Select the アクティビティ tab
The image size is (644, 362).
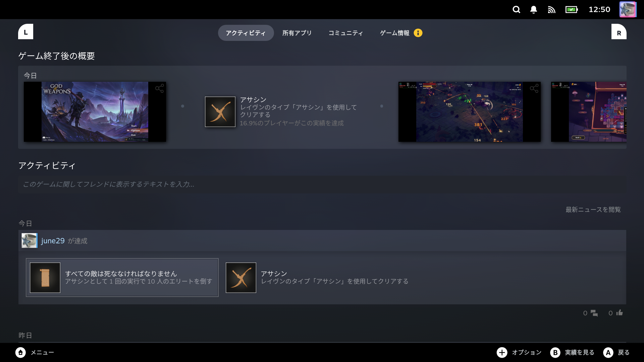pos(246,33)
